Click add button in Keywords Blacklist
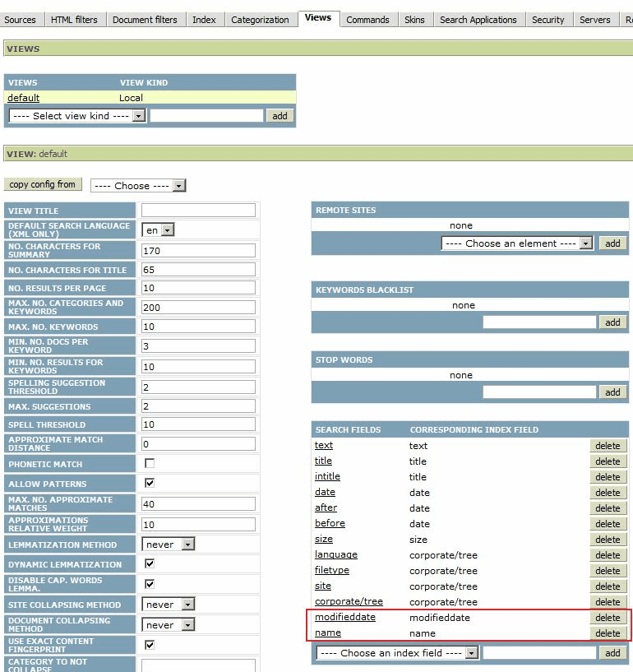The width and height of the screenshot is (633, 672). tap(612, 322)
